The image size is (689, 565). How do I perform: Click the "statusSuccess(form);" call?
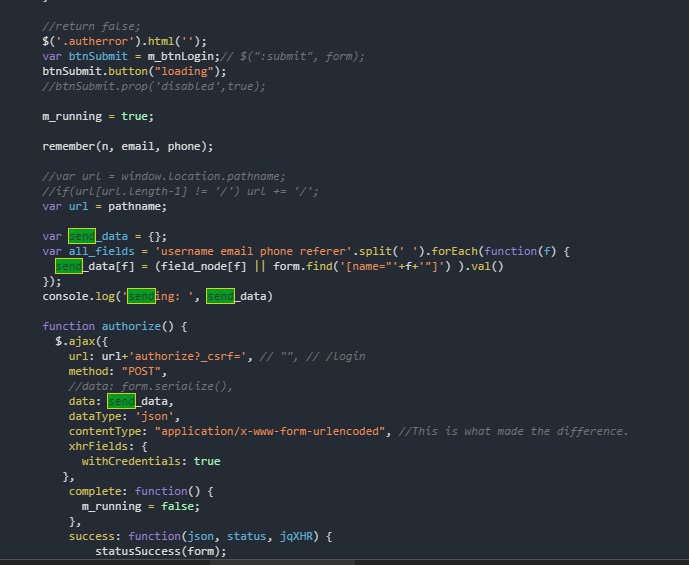(x=160, y=551)
